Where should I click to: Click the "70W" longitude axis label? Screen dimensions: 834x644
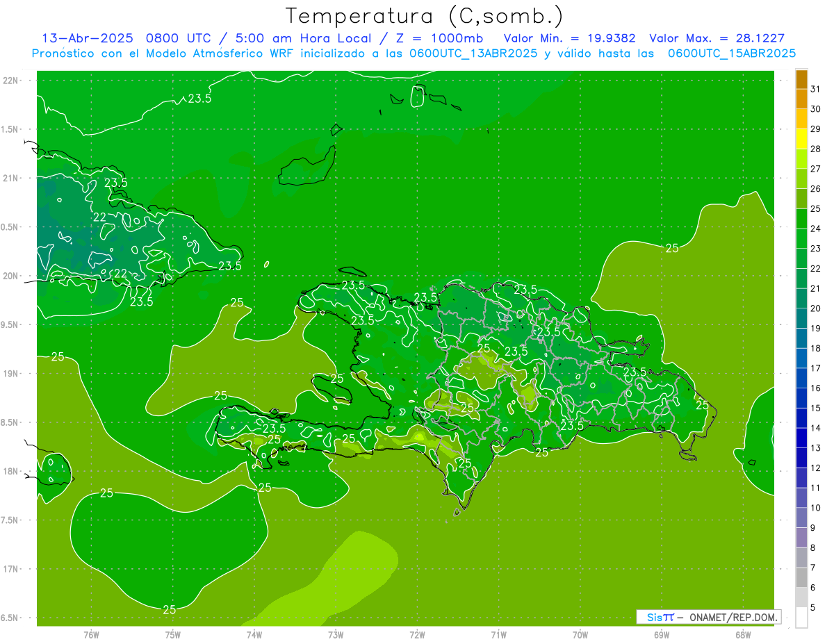click(580, 635)
